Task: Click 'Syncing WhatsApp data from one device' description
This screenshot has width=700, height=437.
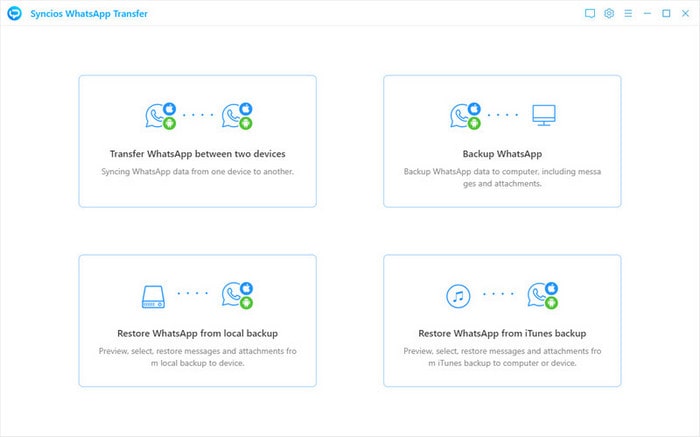Action: [x=197, y=171]
